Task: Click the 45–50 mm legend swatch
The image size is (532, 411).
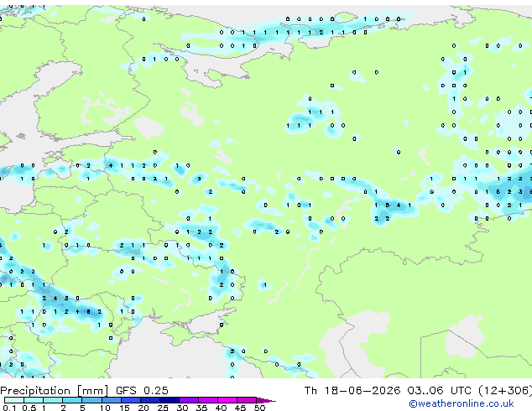Action: tap(247, 400)
